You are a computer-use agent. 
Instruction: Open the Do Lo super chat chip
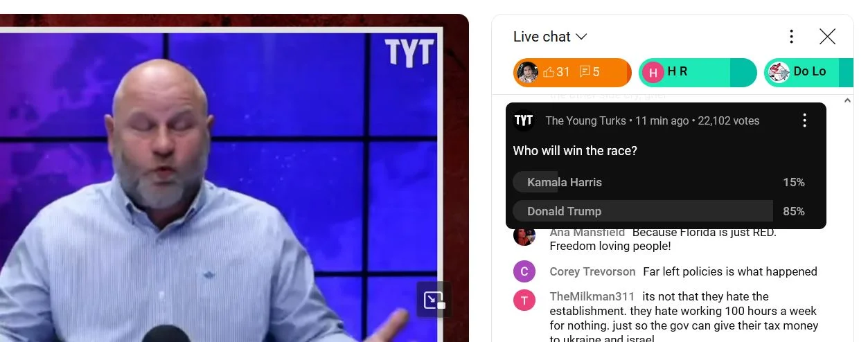(x=808, y=72)
